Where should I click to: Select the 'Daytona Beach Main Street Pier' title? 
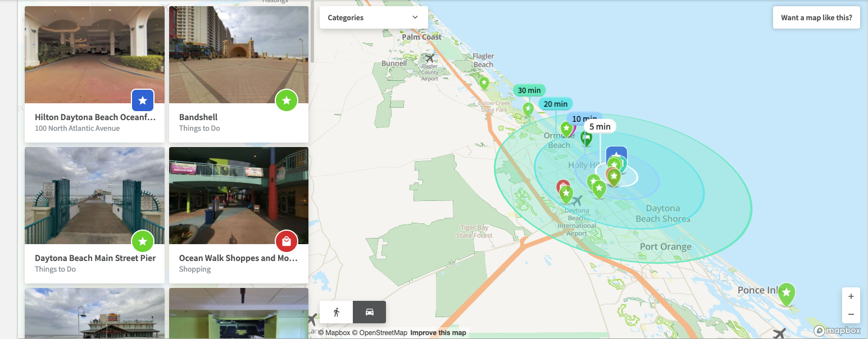pyautogui.click(x=96, y=258)
